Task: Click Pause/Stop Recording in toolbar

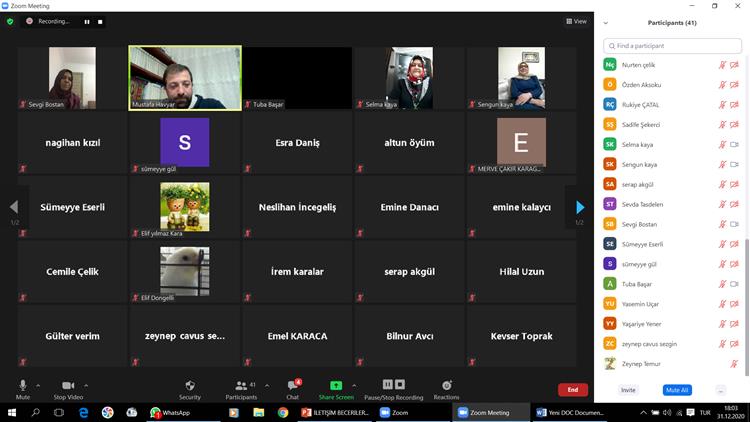Action: point(394,389)
